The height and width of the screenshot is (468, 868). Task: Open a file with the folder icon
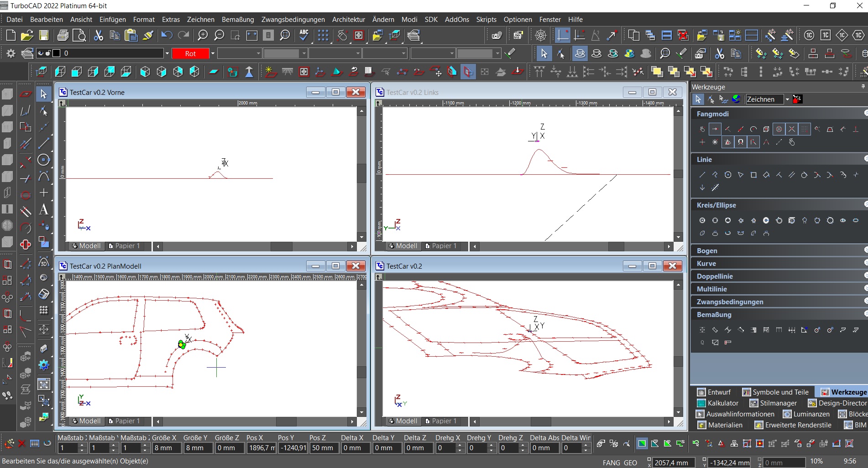(27, 35)
